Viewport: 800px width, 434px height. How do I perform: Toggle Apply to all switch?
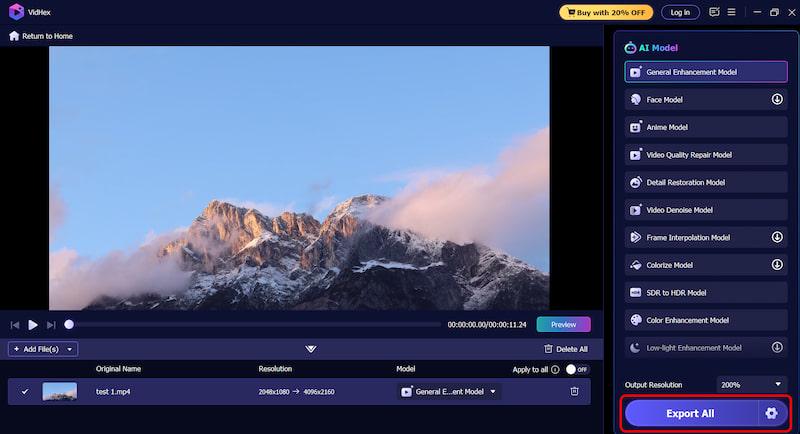(577, 369)
